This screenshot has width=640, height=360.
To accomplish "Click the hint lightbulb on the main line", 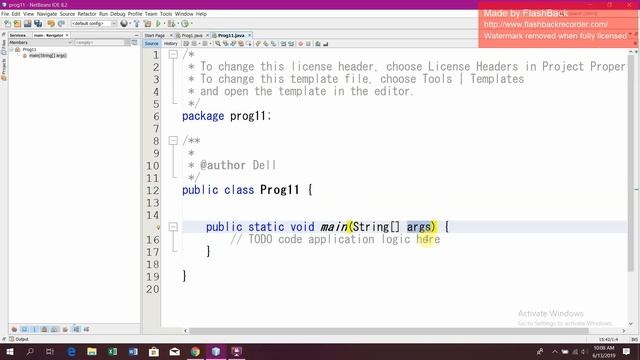I will [158, 227].
